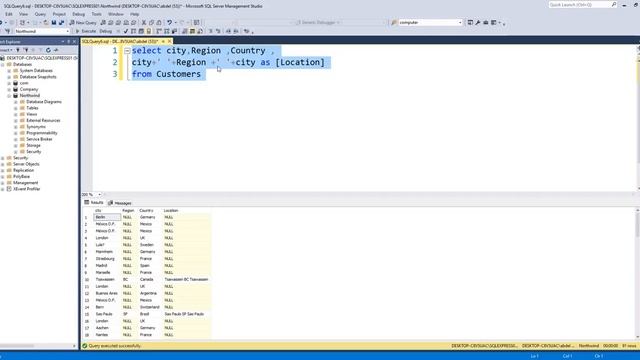This screenshot has width=640, height=360.
Task: Open the View menu
Action: coord(24,14)
